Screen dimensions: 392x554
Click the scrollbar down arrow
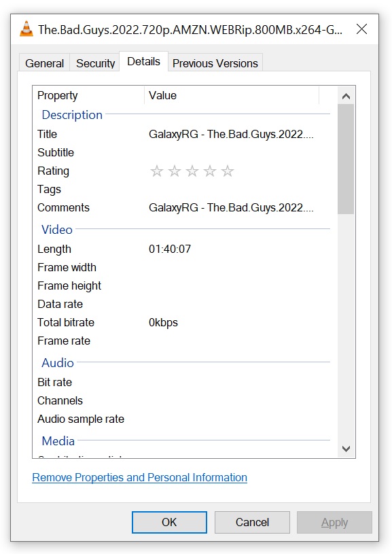coord(346,449)
